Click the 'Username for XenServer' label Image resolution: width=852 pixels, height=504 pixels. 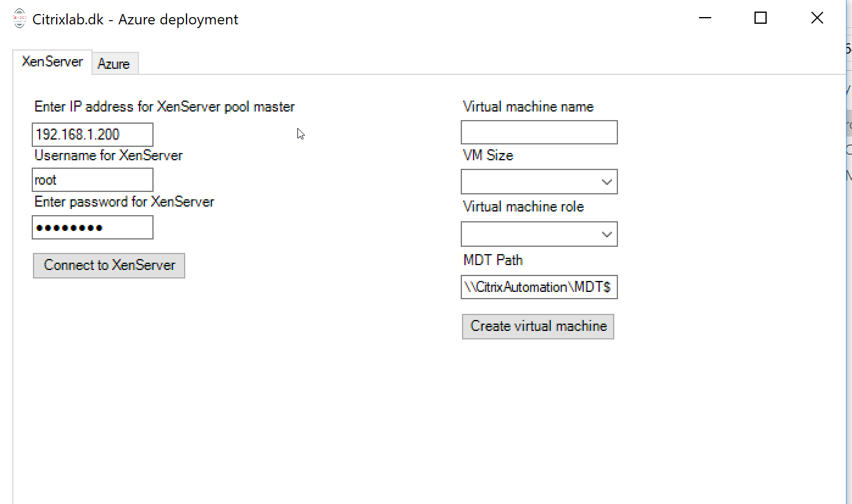[x=108, y=155]
